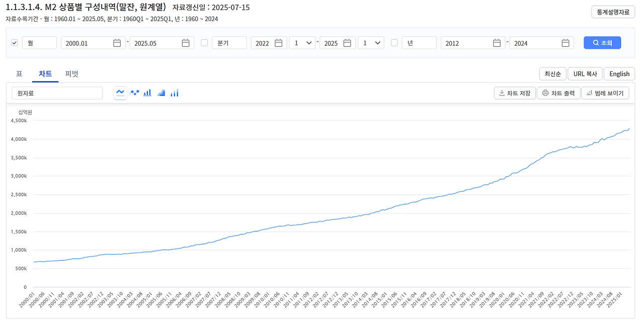Click the 십억원 unit label
Image resolution: width=644 pixels, height=320 pixels.
tap(25, 112)
